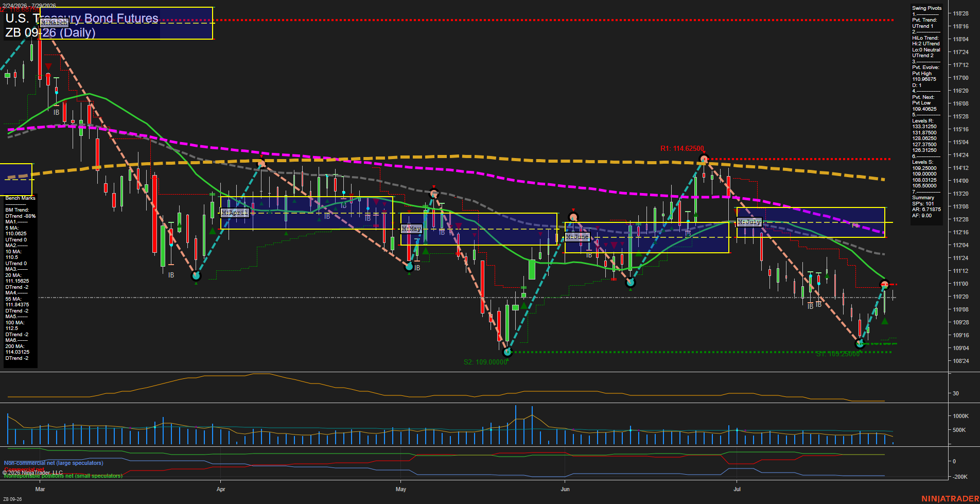
Task: Click the Non-commercial net (large speculators) legend
Action: [54, 463]
